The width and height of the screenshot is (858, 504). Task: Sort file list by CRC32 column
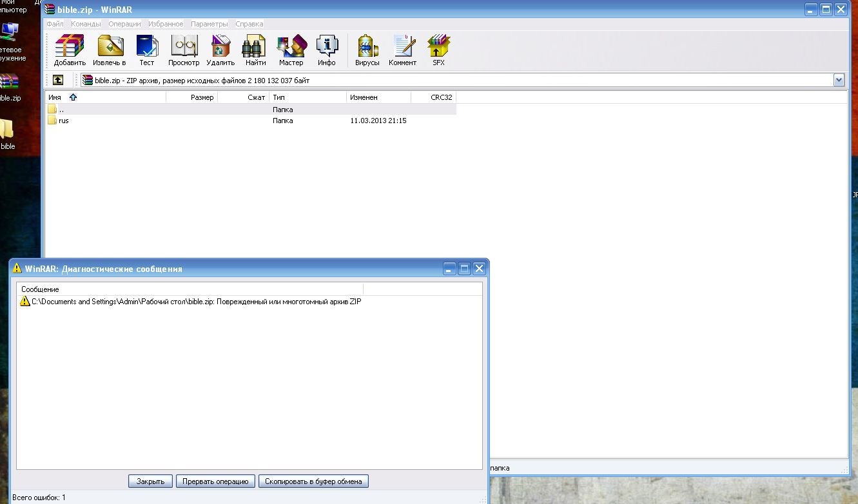434,97
